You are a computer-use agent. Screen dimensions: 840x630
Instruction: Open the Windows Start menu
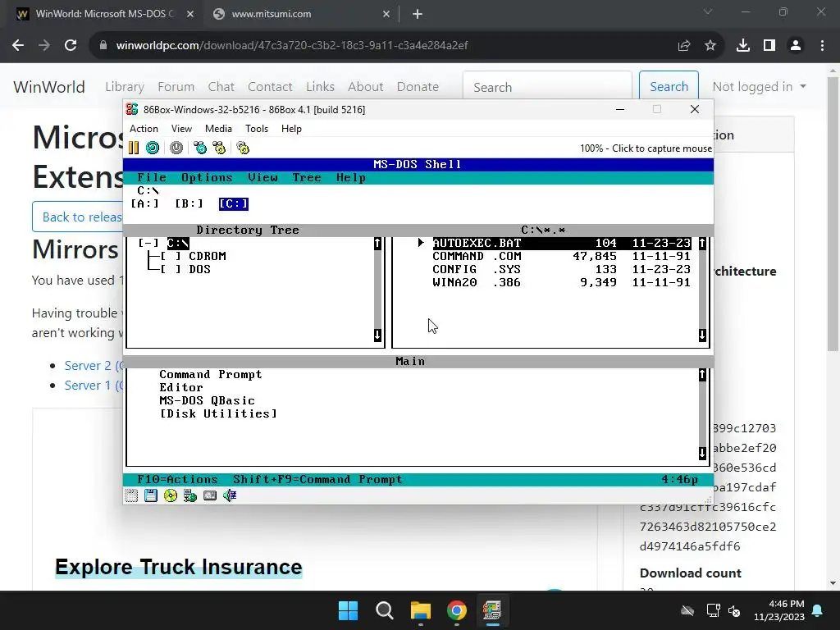[348, 610]
